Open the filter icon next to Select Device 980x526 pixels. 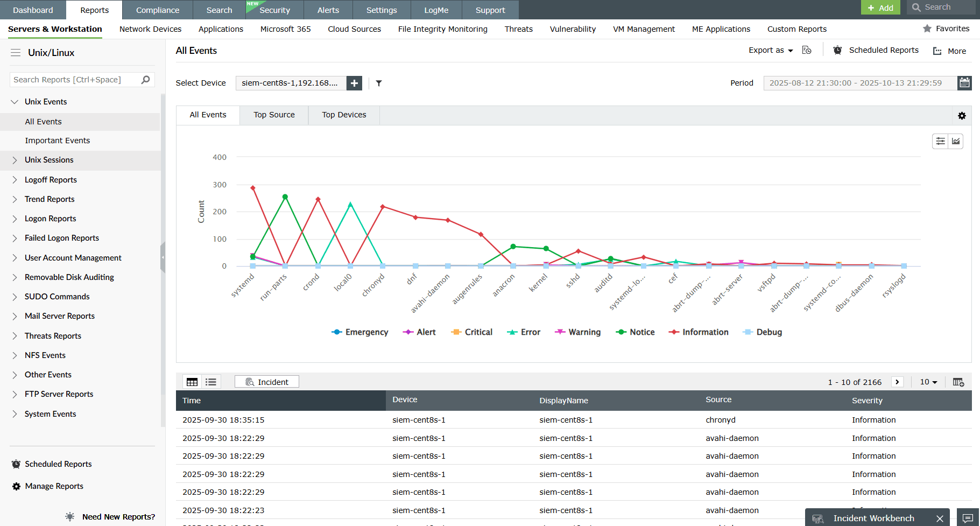(x=379, y=83)
